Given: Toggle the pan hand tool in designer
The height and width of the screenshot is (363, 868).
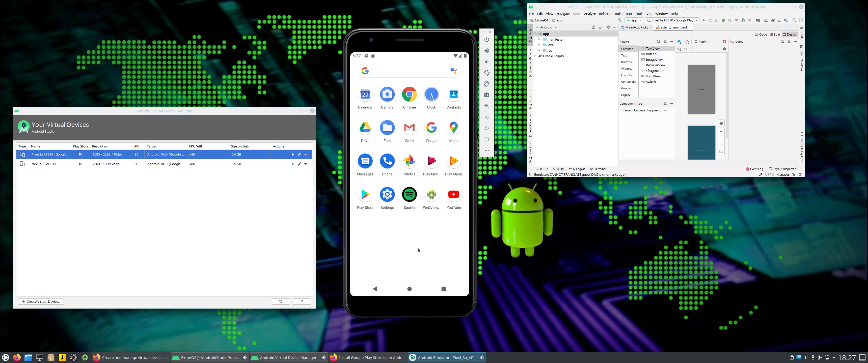Looking at the screenshot, I should click(x=721, y=123).
